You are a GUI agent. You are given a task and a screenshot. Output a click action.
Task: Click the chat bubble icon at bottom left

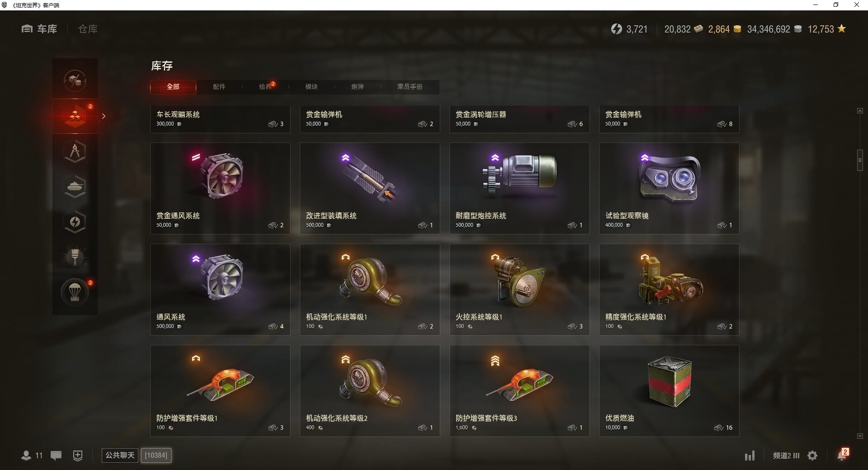(56, 456)
